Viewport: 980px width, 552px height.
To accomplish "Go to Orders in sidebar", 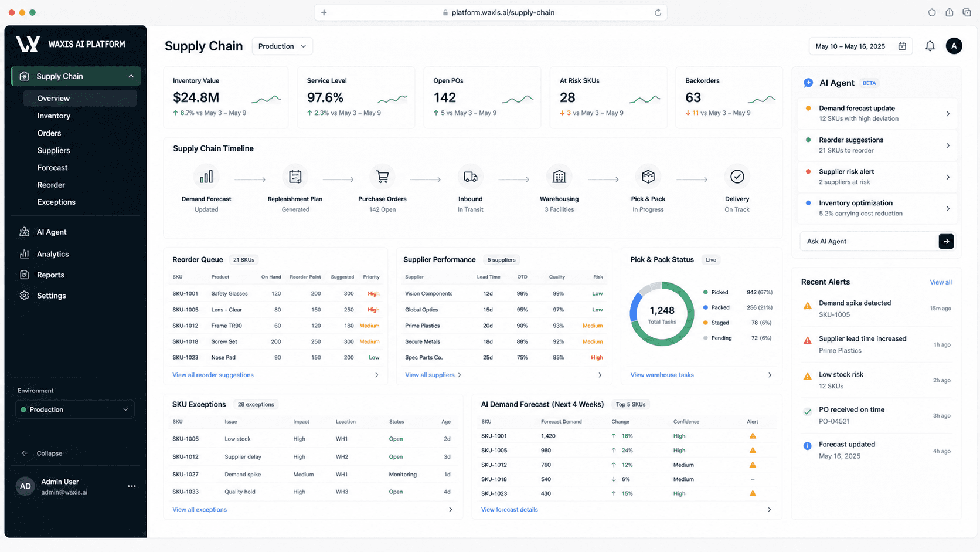I will 49,133.
